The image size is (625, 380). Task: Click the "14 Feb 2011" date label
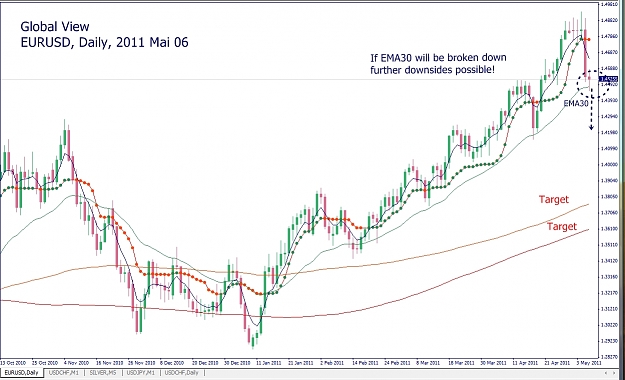click(365, 363)
